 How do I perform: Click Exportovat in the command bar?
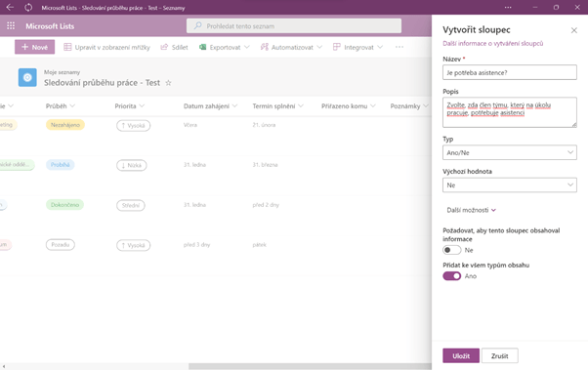225,47
